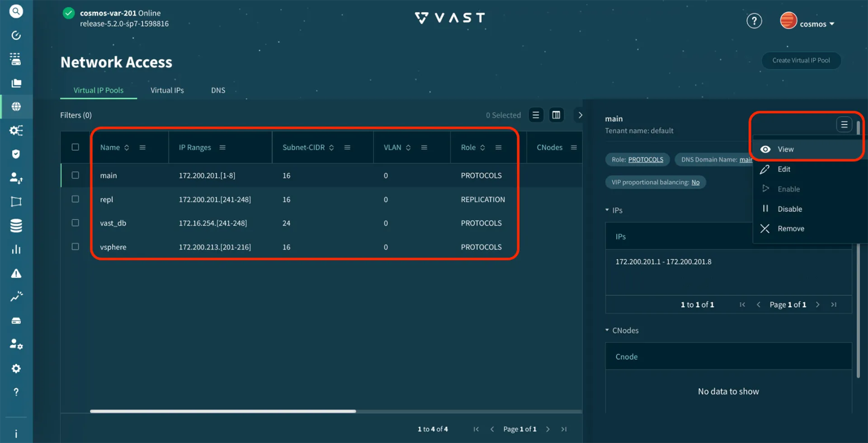The width and height of the screenshot is (868, 443).
Task: Open the alarms warning triangle sidebar icon
Action: tap(16, 273)
